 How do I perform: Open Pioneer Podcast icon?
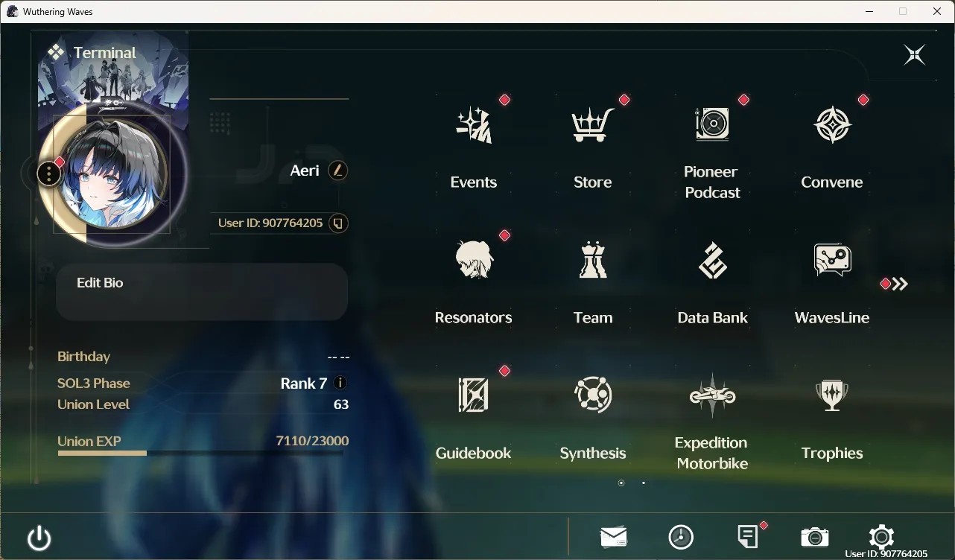(712, 124)
